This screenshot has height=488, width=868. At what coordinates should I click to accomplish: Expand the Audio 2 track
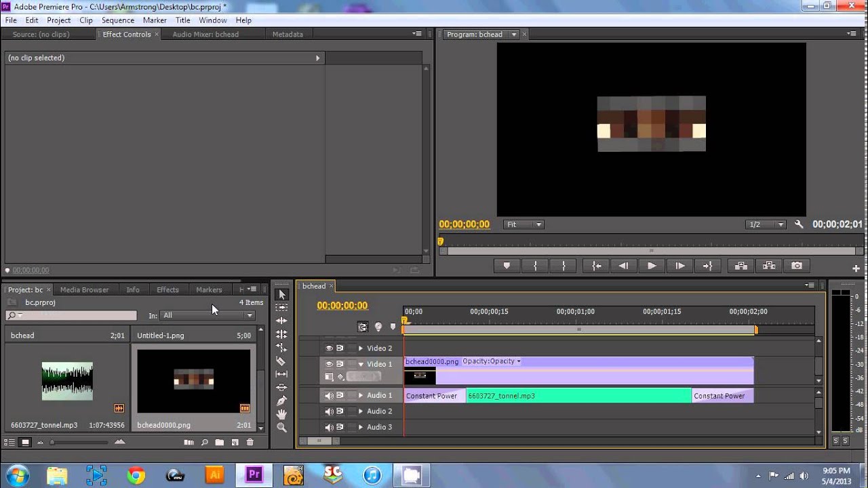click(361, 411)
